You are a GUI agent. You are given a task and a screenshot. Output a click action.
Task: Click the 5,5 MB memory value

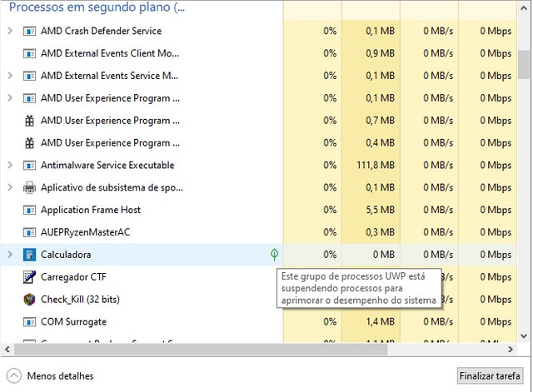tap(380, 210)
